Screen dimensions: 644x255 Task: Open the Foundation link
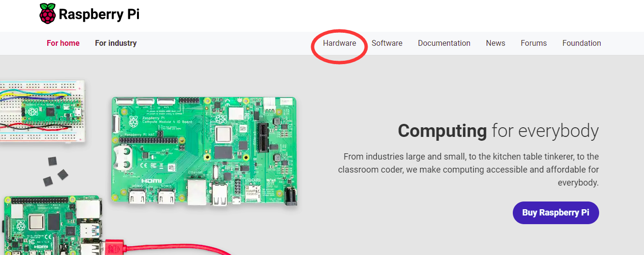pyautogui.click(x=581, y=43)
